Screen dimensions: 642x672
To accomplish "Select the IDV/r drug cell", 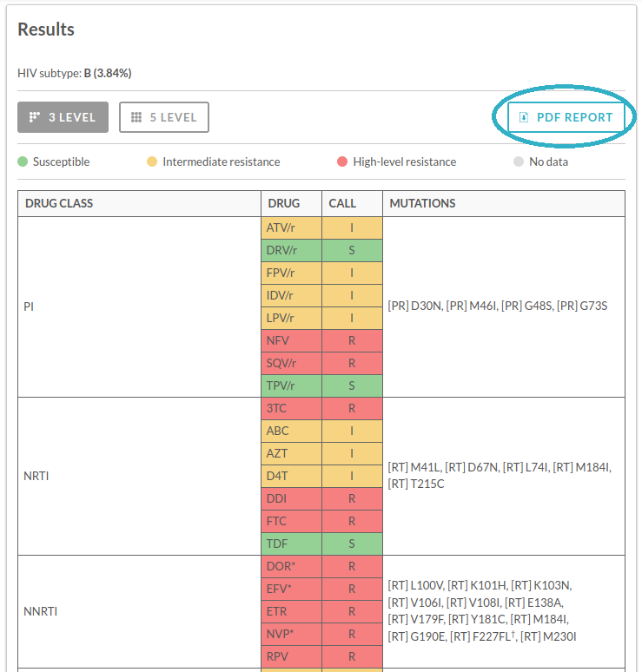I will (291, 296).
